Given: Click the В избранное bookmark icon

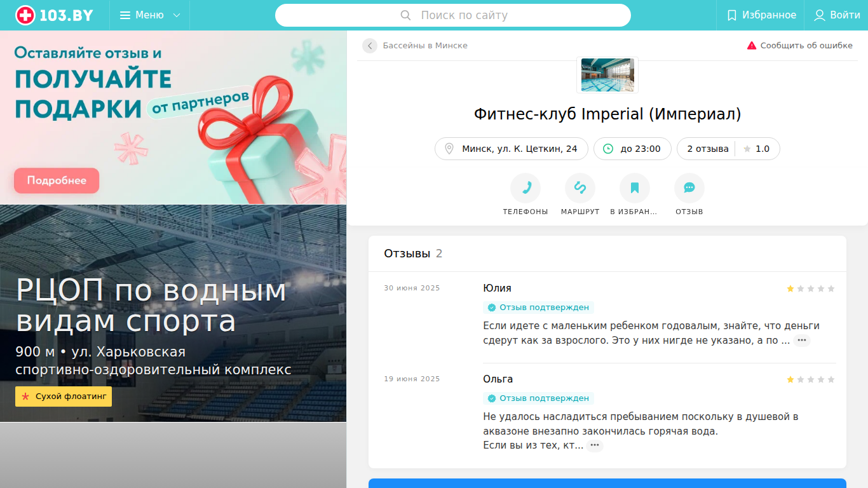Looking at the screenshot, I should (635, 188).
